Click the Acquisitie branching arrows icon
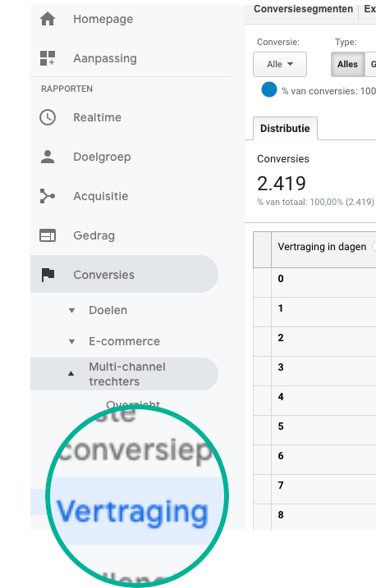This screenshot has width=376, height=588. 48,196
